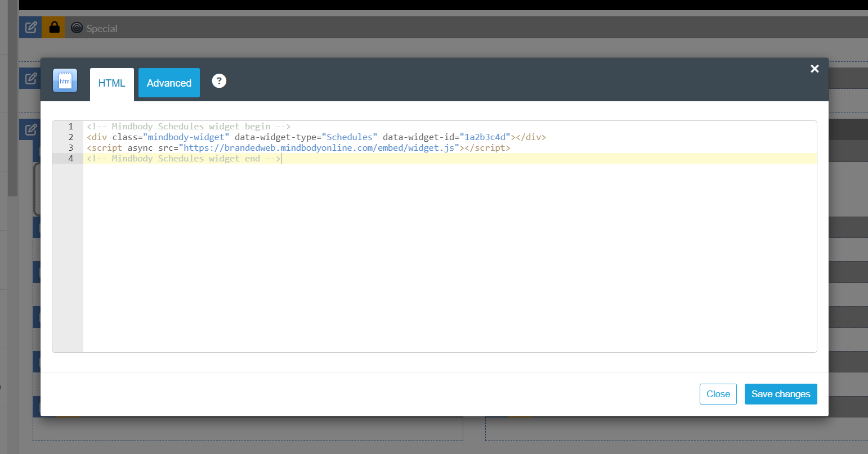
Task: Click the question mark help icon
Action: tap(219, 81)
